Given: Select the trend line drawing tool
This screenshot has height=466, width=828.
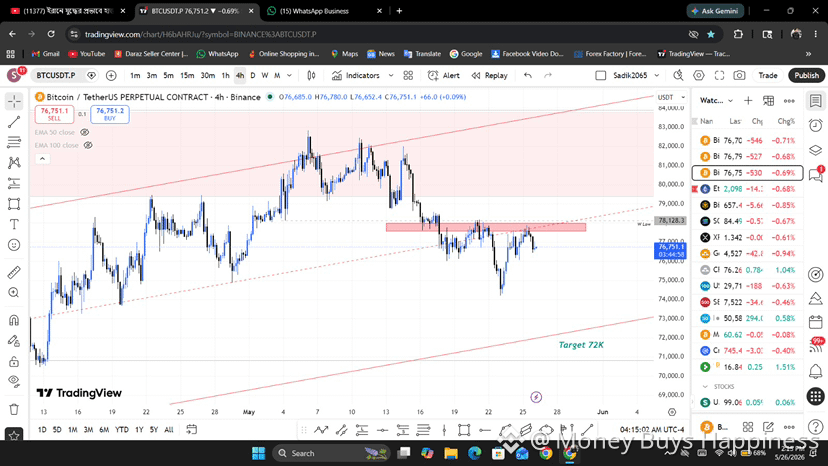Looking at the screenshot, I should [x=14, y=122].
